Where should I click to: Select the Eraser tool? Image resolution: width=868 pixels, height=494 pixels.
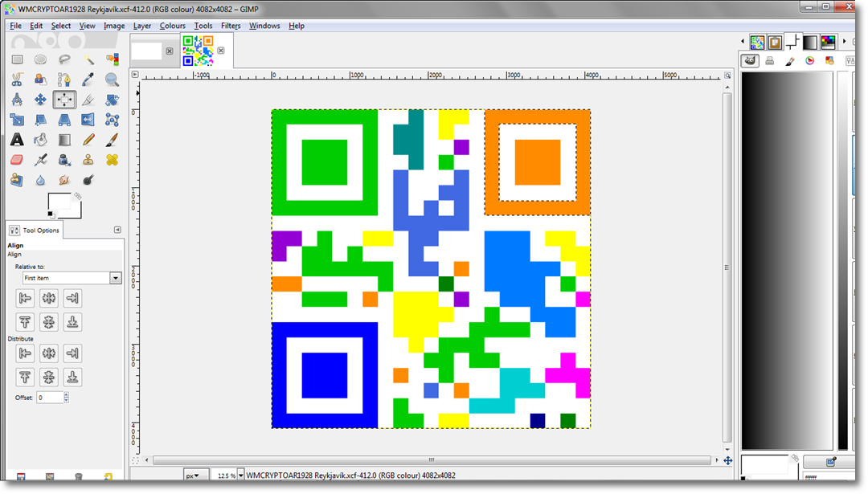(17, 160)
